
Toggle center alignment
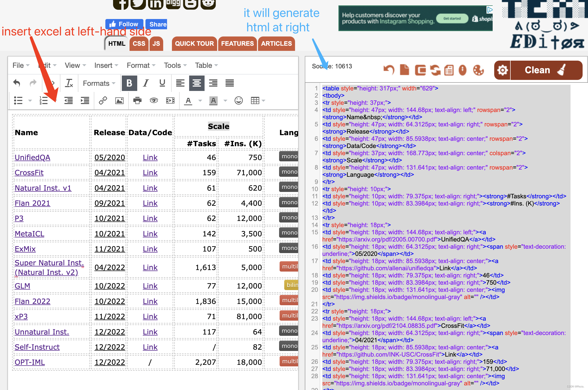[197, 83]
